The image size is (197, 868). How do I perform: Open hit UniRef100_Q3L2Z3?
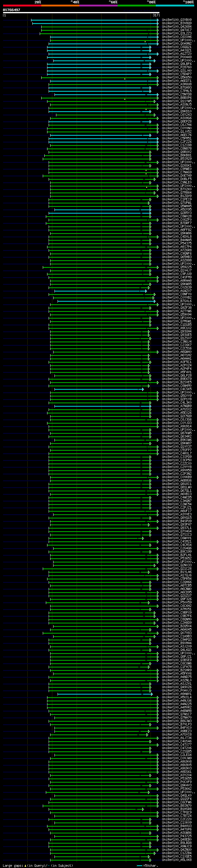coord(177,33)
